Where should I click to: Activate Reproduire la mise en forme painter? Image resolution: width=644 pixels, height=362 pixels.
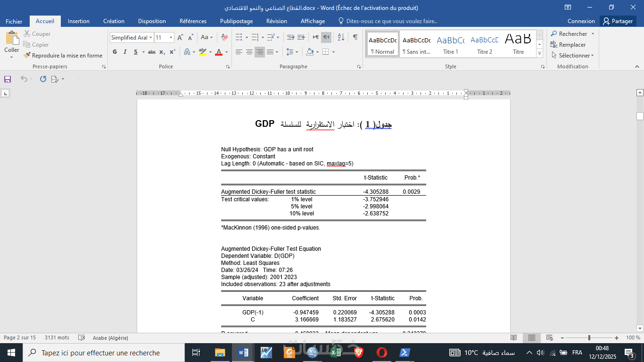coord(63,56)
